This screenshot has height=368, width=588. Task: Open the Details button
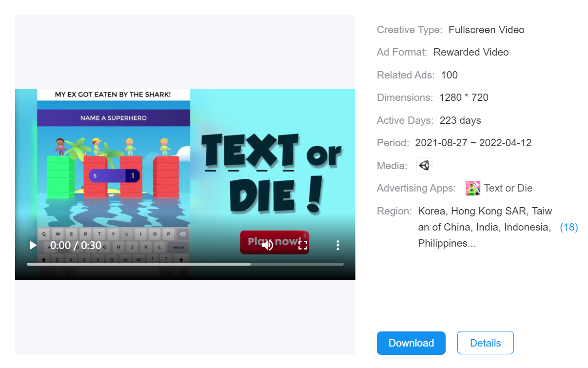click(x=485, y=343)
